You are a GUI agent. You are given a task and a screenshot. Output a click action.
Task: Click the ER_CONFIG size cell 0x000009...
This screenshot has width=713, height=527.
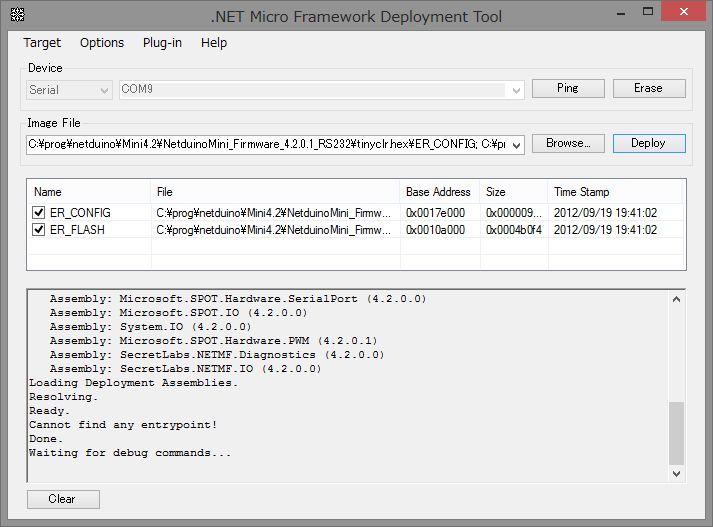(x=513, y=213)
